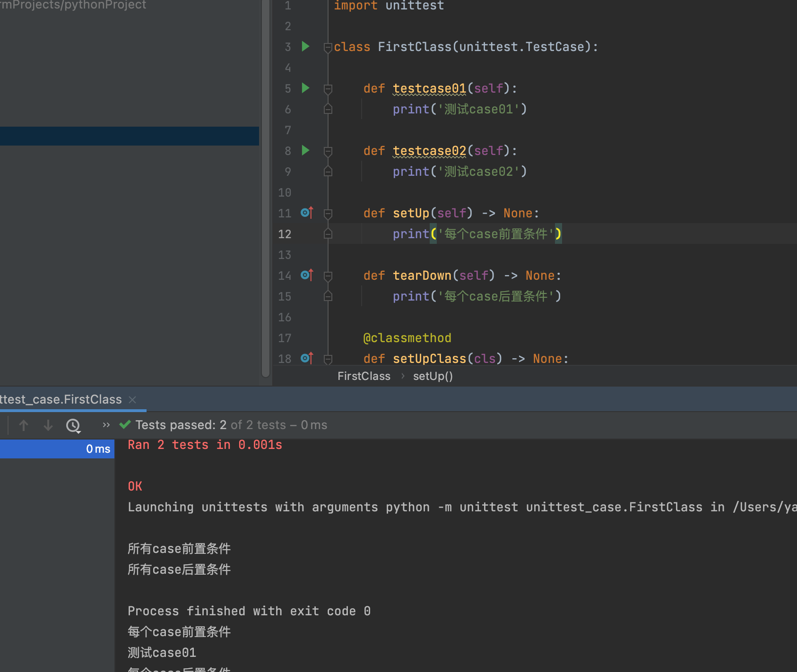Open overridden method marker beside setUpClass

point(307,358)
